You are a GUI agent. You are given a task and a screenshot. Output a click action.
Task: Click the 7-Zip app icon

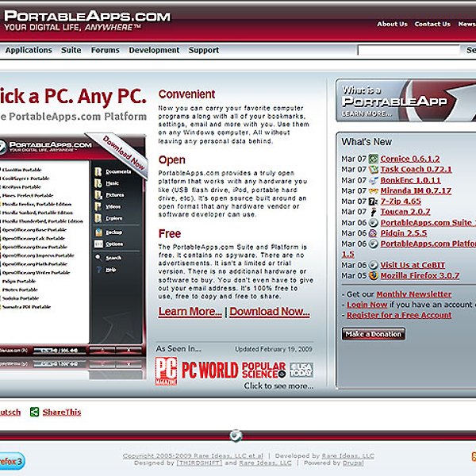click(x=373, y=201)
